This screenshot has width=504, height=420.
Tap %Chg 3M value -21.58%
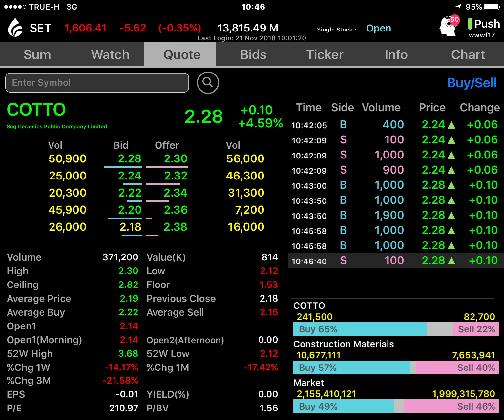[120, 381]
